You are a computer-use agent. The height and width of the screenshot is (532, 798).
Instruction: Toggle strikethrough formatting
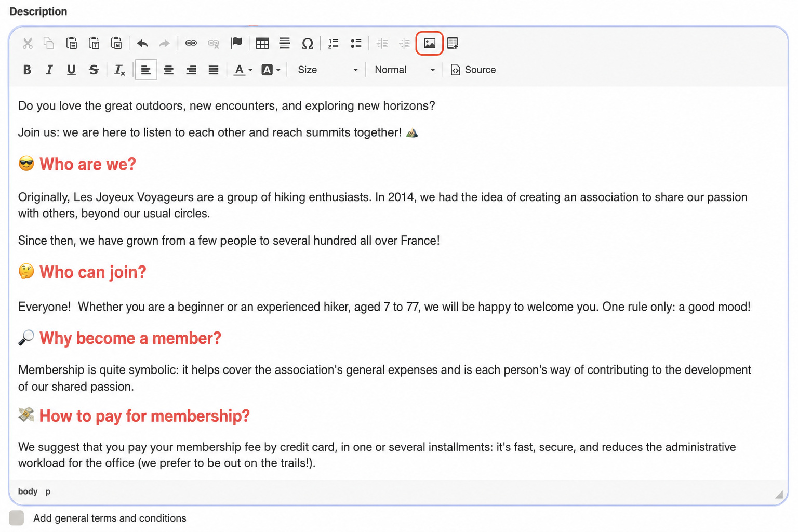(x=94, y=70)
